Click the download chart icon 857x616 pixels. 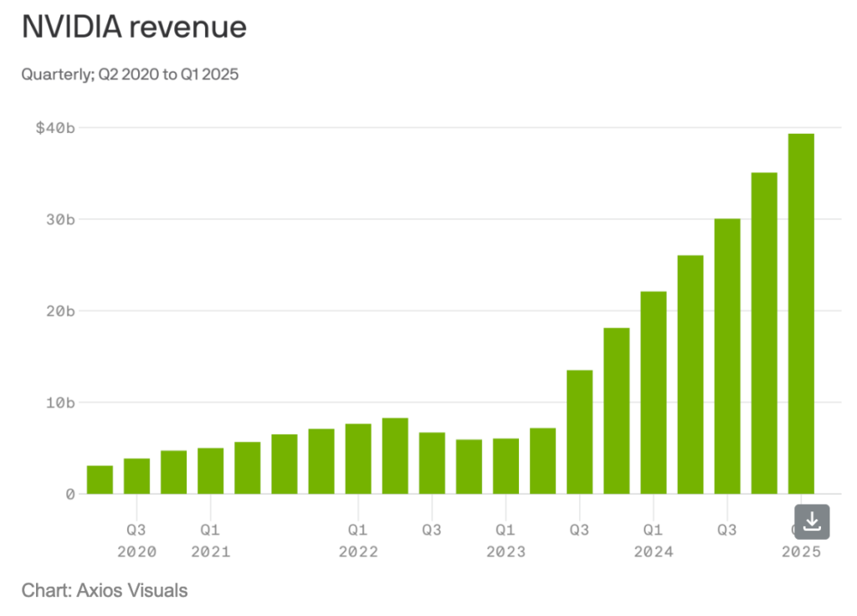pyautogui.click(x=811, y=521)
